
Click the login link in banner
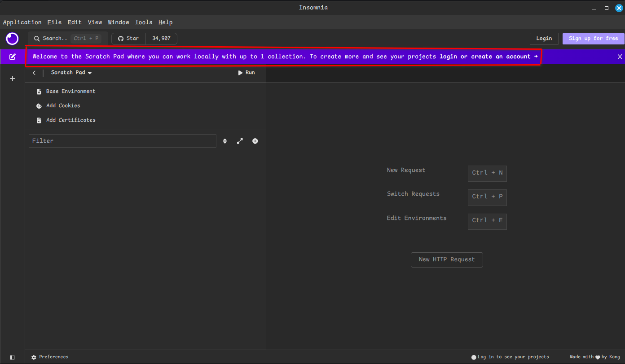coord(448,57)
